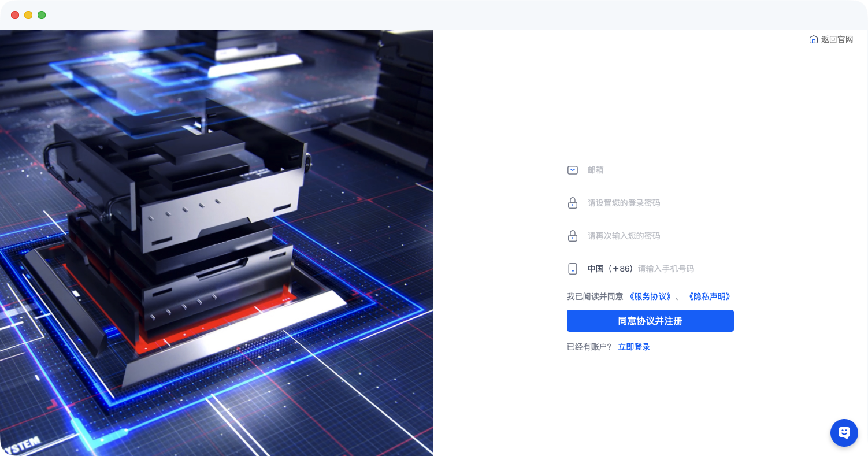This screenshot has height=456, width=868.
Task: Select the 请再次输入您的密码 confirm field
Action: coord(659,236)
